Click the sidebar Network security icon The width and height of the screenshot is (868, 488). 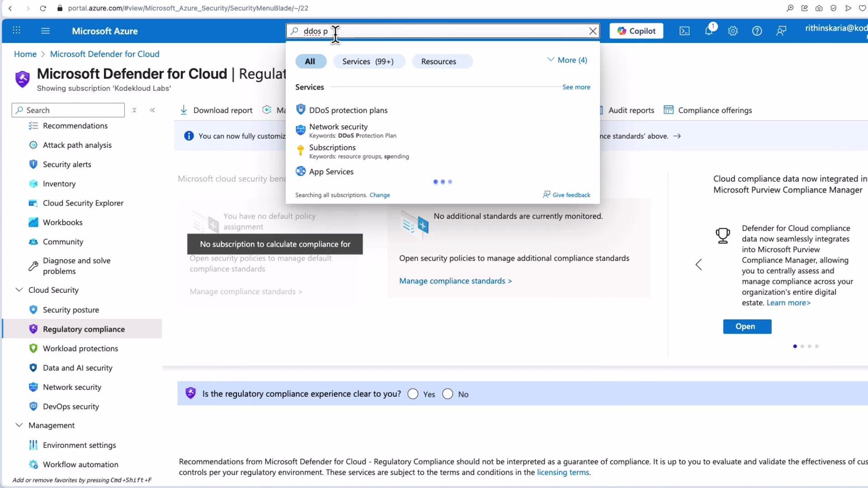pyautogui.click(x=33, y=387)
